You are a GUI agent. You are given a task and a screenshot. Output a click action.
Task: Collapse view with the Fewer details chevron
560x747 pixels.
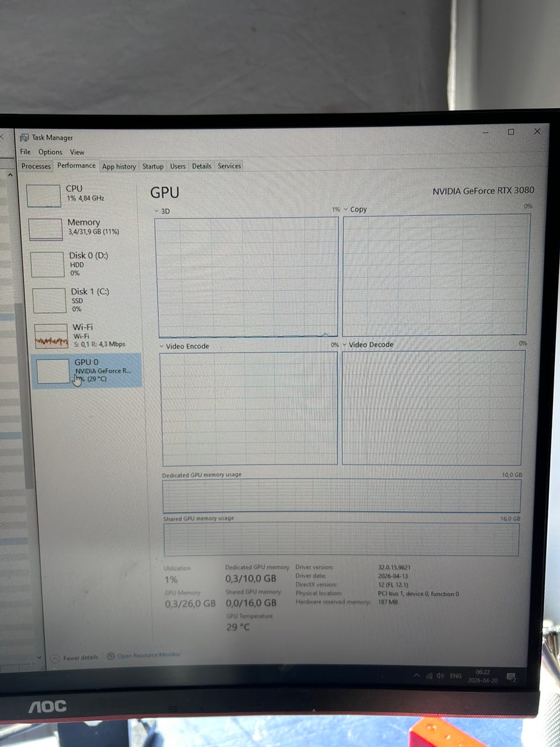(x=55, y=659)
